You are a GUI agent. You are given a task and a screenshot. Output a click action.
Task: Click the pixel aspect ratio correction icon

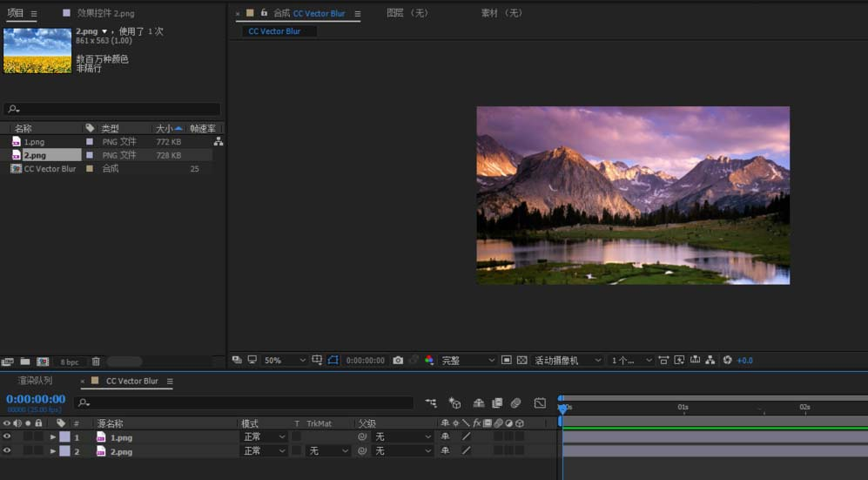click(663, 361)
